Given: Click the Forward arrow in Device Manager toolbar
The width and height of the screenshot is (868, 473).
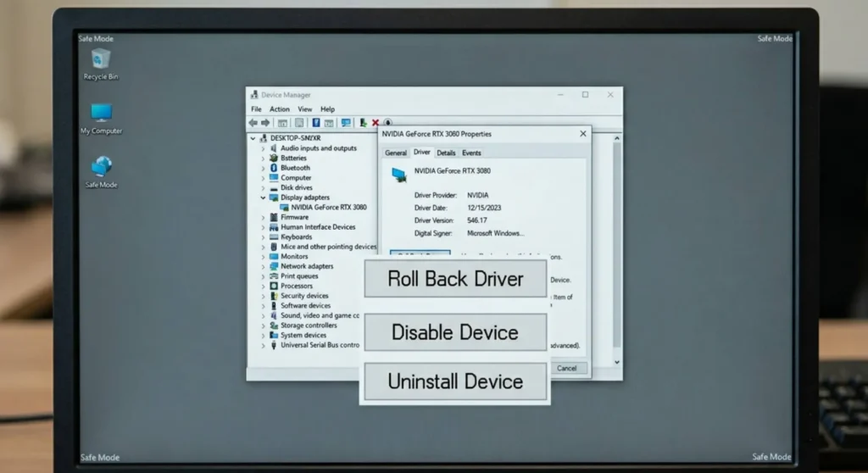Looking at the screenshot, I should (265, 123).
